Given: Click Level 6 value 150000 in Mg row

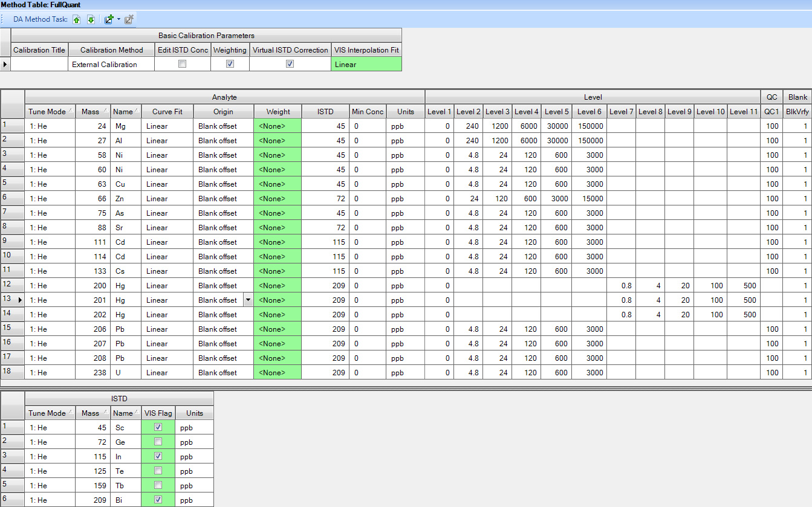Looking at the screenshot, I should [x=590, y=126].
